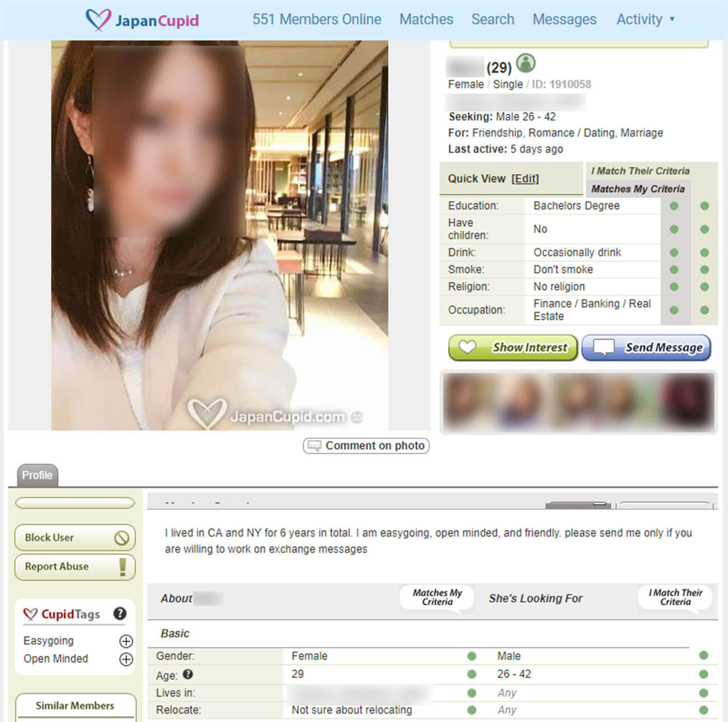Click the Age info question mark icon

pos(188,674)
